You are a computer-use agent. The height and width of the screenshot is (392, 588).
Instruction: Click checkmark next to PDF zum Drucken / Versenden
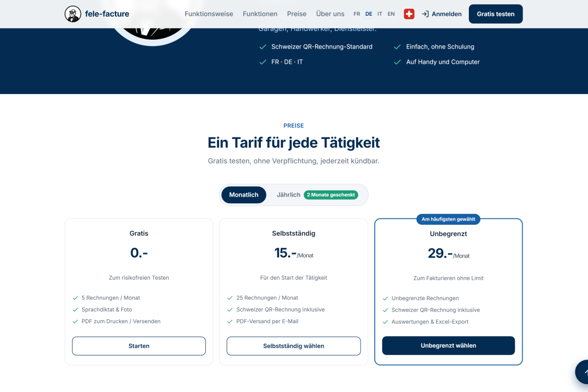(x=75, y=321)
